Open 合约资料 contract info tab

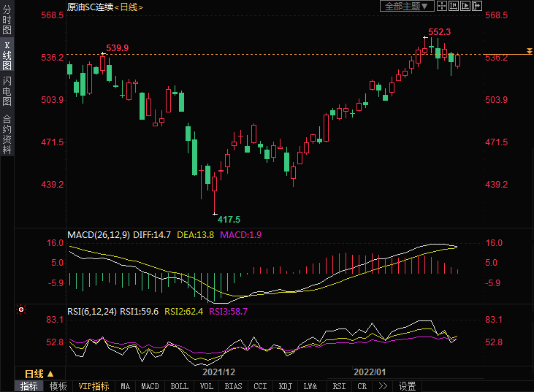point(7,134)
